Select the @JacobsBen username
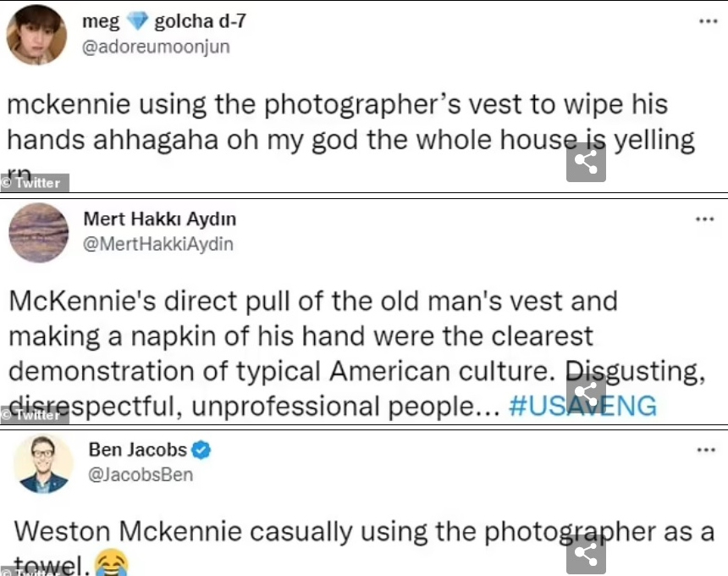728x576 pixels. coord(141,475)
